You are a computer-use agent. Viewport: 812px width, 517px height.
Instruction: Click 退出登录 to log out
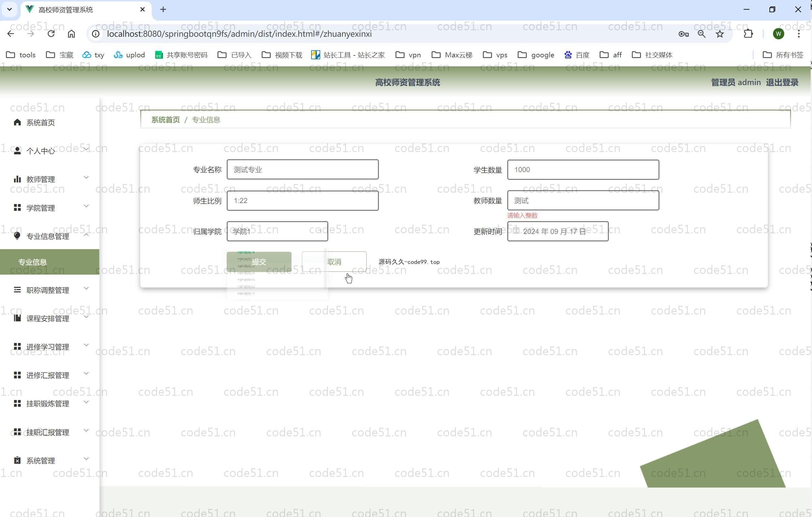[x=782, y=83]
